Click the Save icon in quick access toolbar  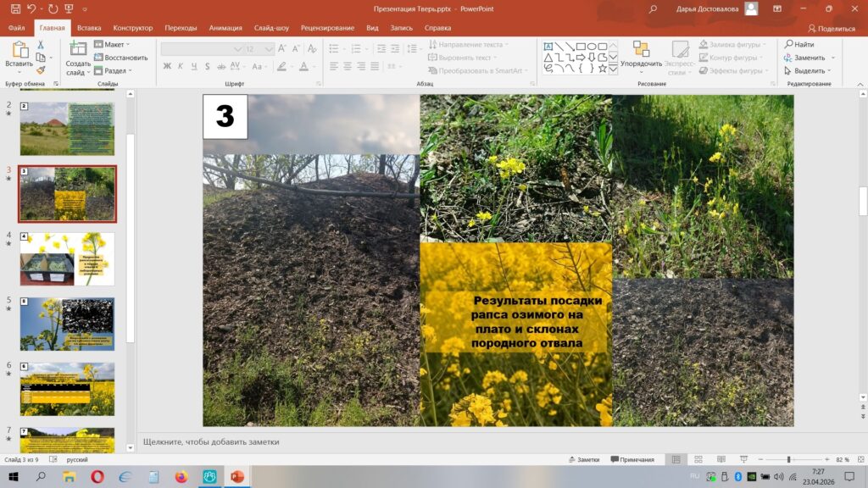pyautogui.click(x=16, y=8)
